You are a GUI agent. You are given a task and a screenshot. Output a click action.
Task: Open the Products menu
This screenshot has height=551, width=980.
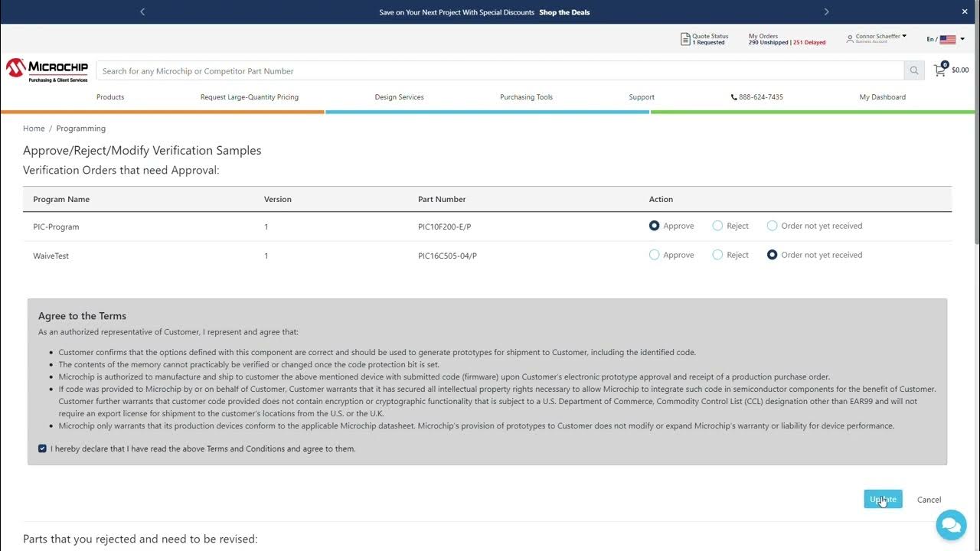coord(110,97)
